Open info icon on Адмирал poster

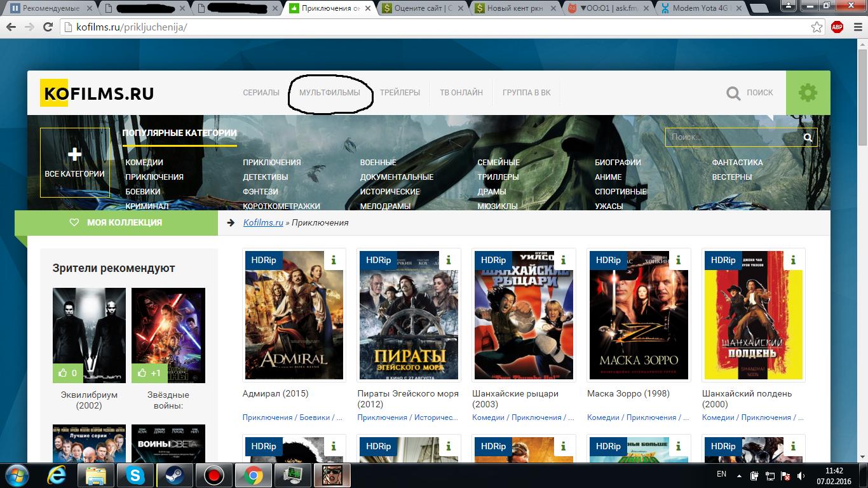pos(334,260)
